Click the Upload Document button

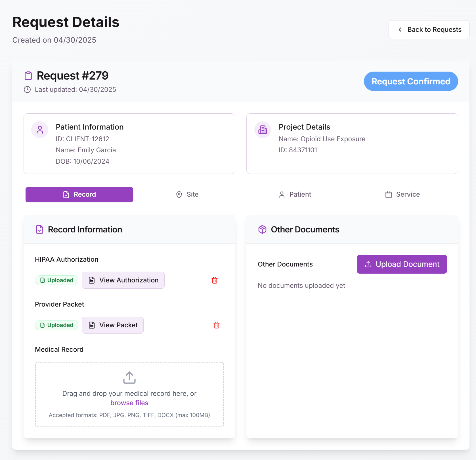[402, 264]
